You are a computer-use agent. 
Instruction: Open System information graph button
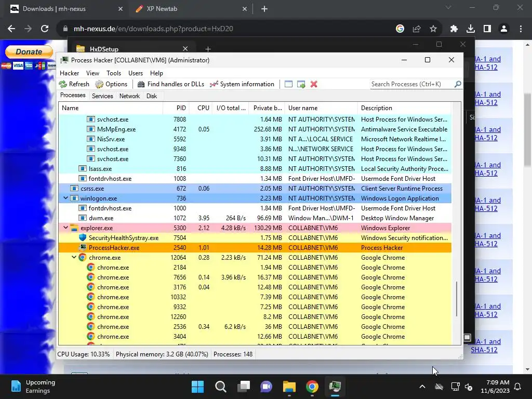(242, 84)
